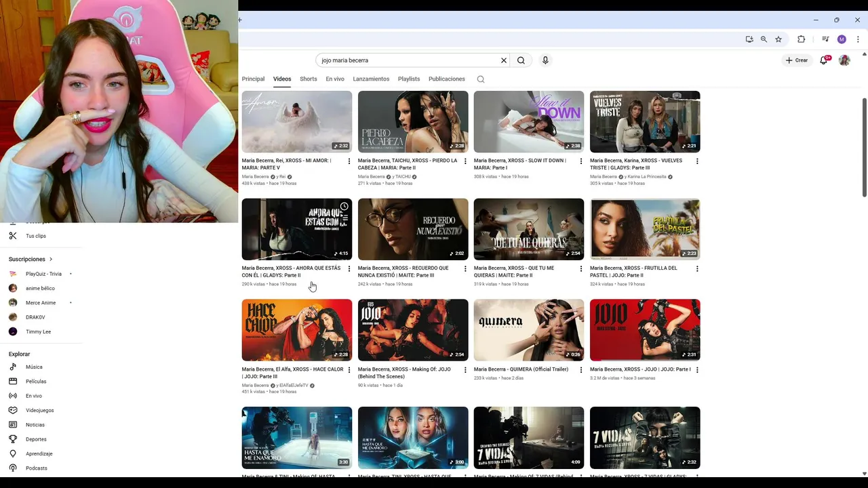Screen dimensions: 868x488
Task: Open the Publicaciones tab
Action: tap(447, 79)
